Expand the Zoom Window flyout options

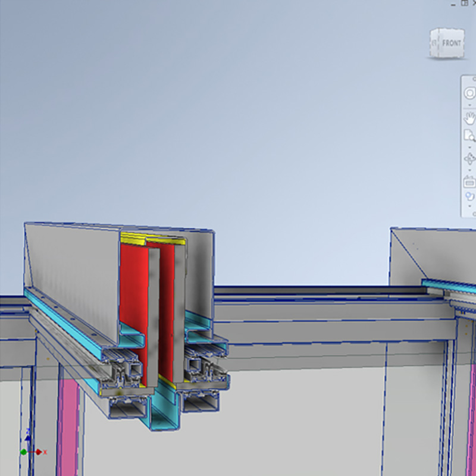click(469, 147)
